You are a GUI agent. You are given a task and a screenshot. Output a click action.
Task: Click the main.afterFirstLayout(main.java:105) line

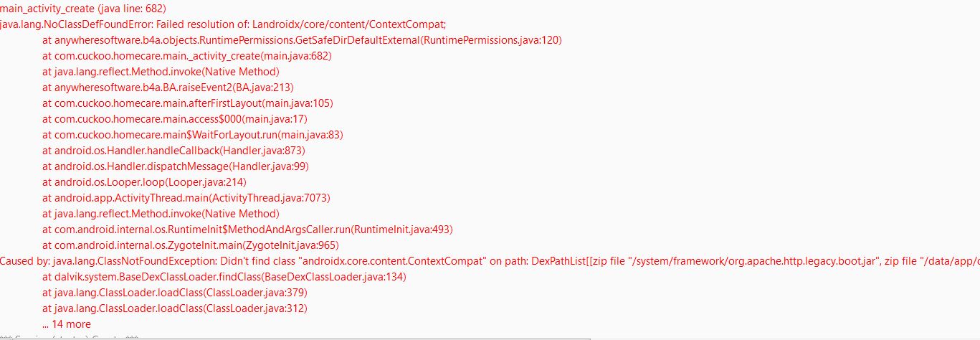pyautogui.click(x=187, y=103)
